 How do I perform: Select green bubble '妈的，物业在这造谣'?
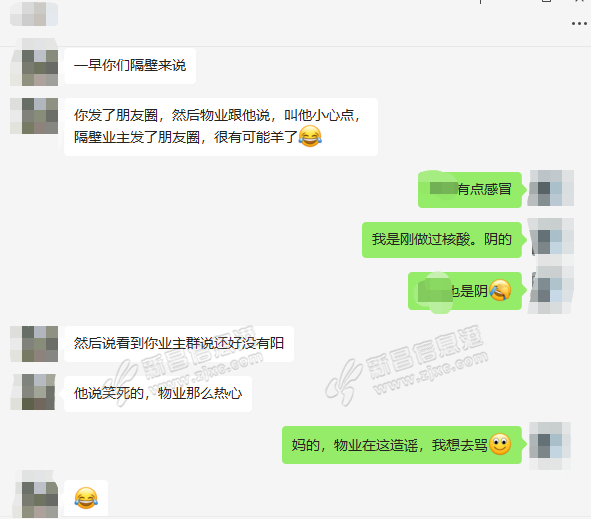(402, 445)
